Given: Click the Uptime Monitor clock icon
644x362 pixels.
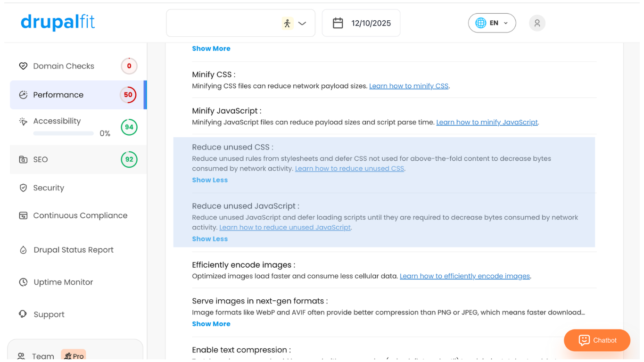Looking at the screenshot, I should (x=23, y=282).
